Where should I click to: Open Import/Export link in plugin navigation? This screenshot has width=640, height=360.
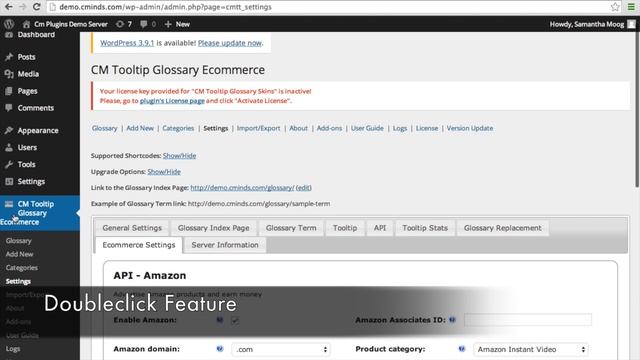coord(258,128)
